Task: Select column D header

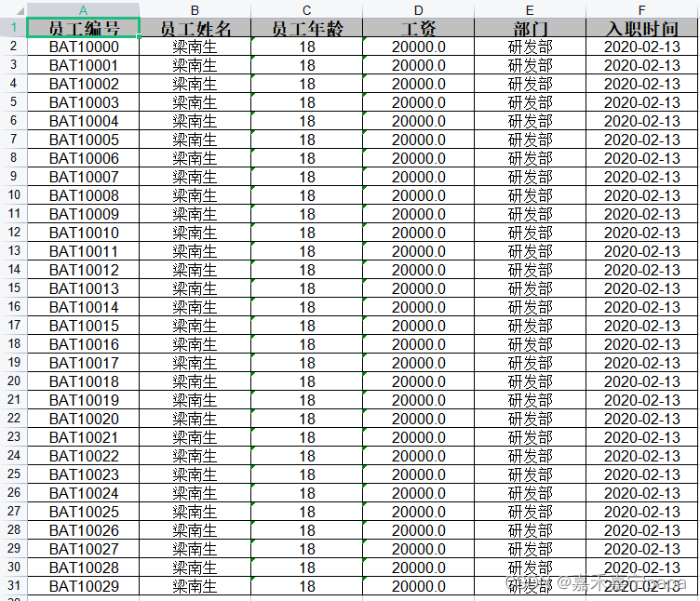Action: pyautogui.click(x=418, y=10)
